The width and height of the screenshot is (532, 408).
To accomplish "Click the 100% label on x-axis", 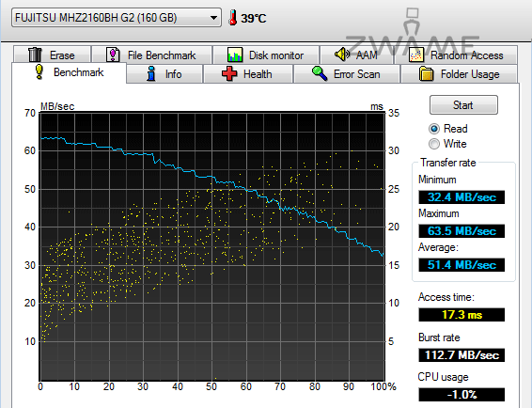I will tap(383, 386).
